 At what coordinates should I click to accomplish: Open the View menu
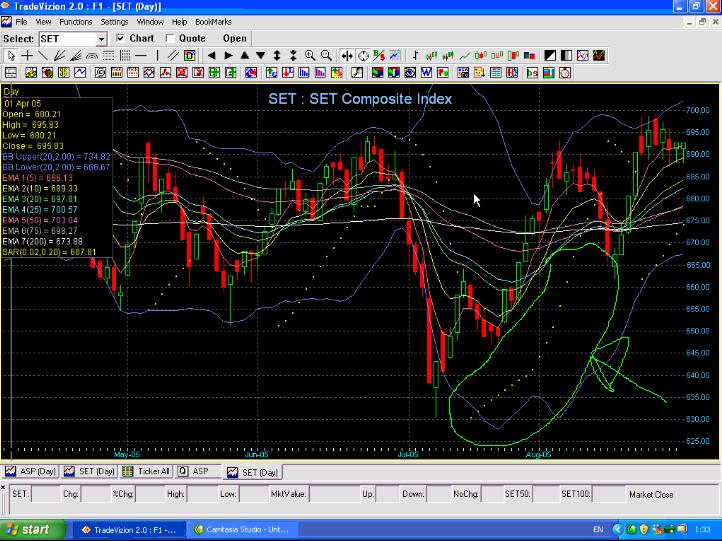coord(43,22)
